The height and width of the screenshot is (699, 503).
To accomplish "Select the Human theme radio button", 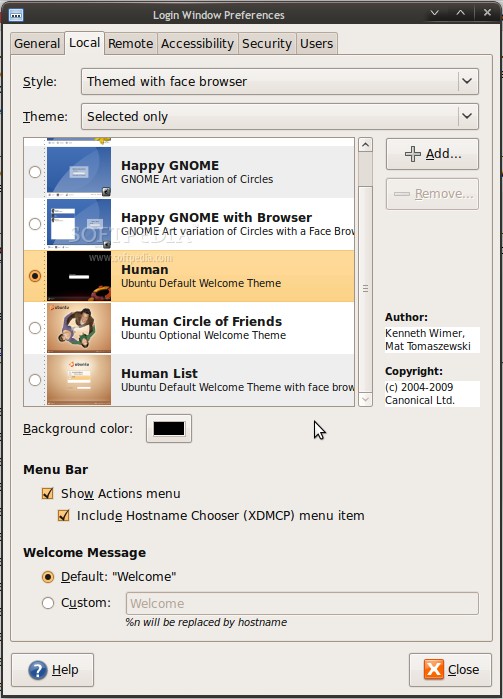I will pos(35,276).
